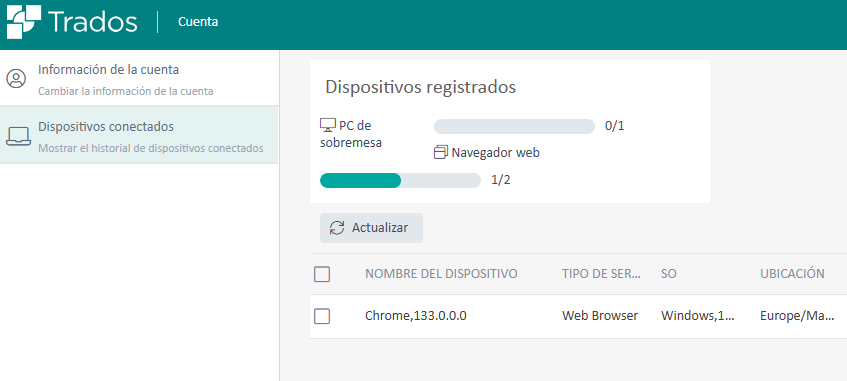Click Mostrar el historial de dispositivos conectados subtitle
The image size is (847, 381).
coord(151,148)
